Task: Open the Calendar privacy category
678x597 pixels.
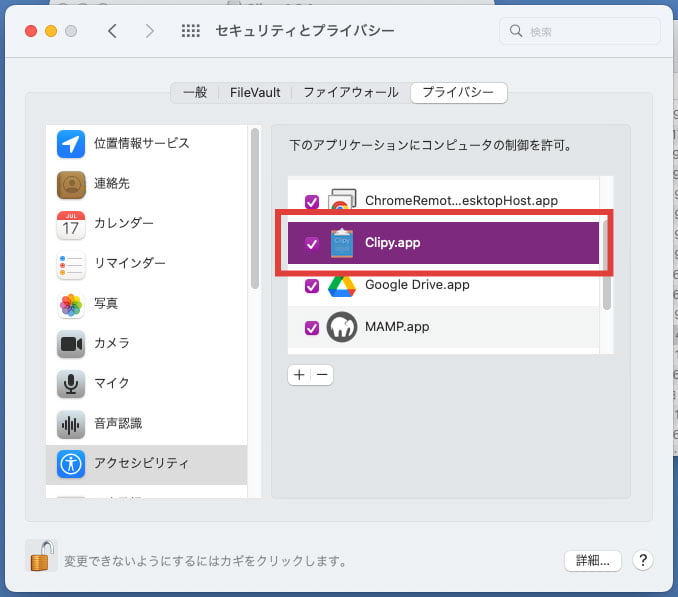Action: [x=71, y=224]
